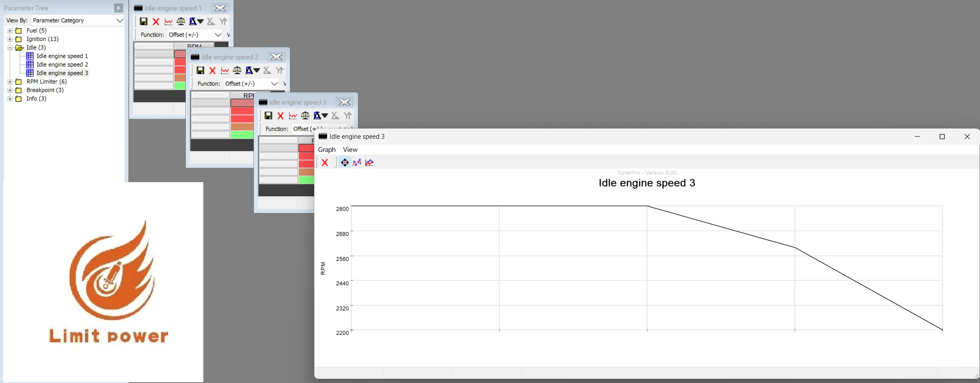
Task: Click the green cell in Idle engine speed 2 table
Action: (242, 135)
